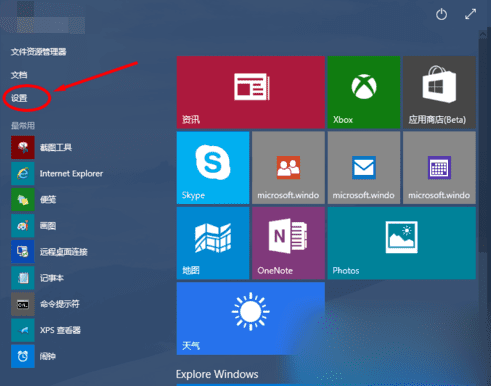Open the OneNote tile

click(x=288, y=243)
